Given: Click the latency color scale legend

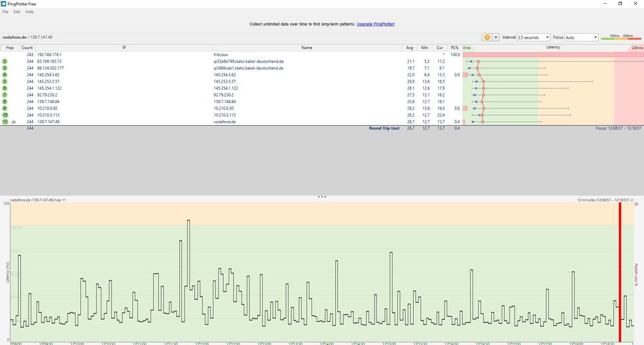Looking at the screenshot, I should (x=621, y=37).
